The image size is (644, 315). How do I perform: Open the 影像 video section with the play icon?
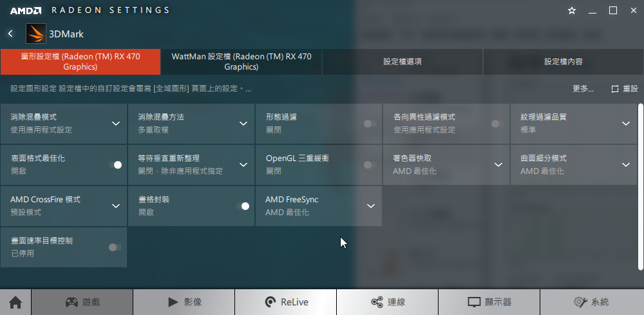pos(184,302)
